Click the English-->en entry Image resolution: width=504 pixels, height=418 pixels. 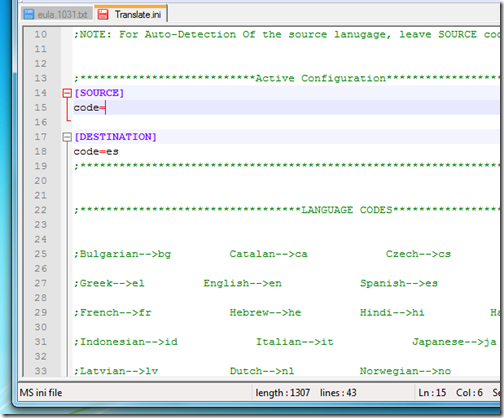tap(242, 283)
